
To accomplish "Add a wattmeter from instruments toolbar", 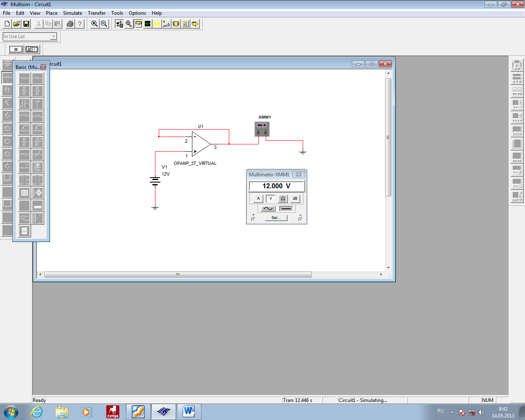I will click(x=517, y=91).
